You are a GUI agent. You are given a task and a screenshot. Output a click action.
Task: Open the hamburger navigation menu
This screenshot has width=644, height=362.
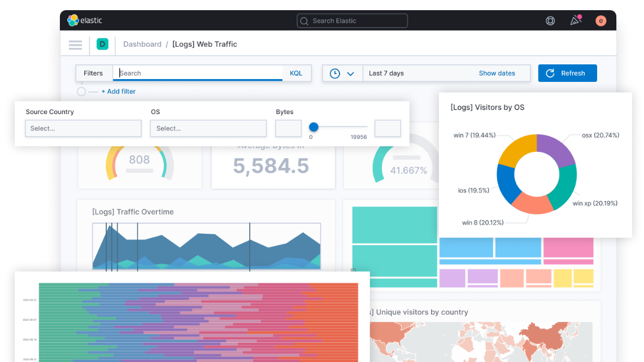pos(75,44)
